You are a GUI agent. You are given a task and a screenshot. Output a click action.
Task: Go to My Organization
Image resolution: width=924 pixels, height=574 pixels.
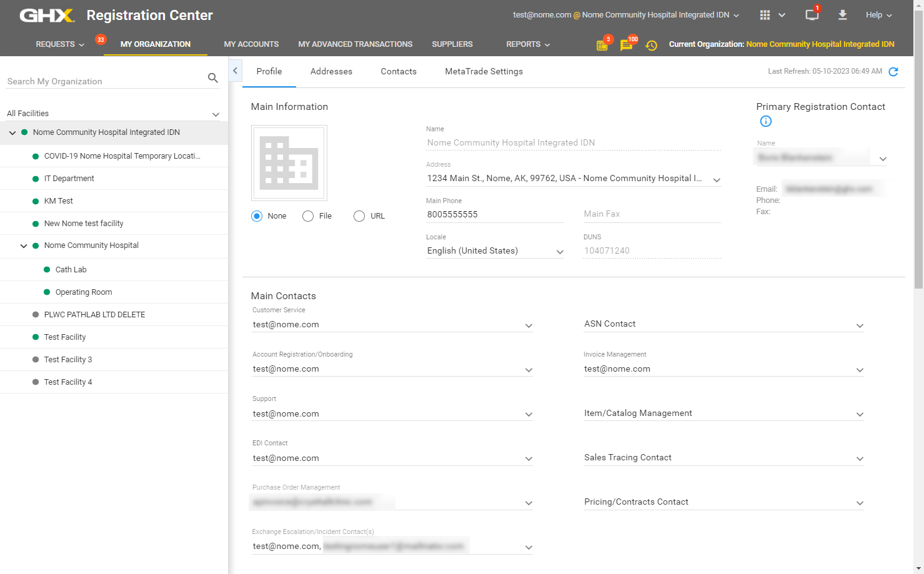tap(156, 44)
